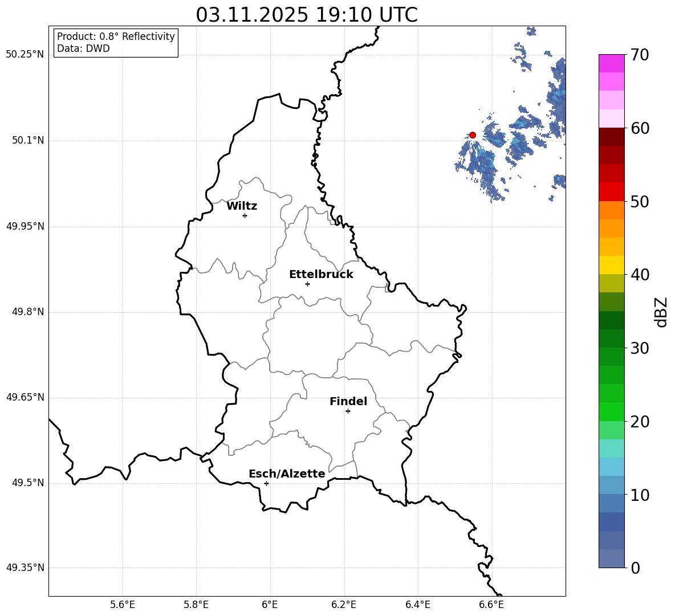This screenshot has height=616, width=675.
Task: Click the 60 value on colorbar
Action: click(x=639, y=128)
